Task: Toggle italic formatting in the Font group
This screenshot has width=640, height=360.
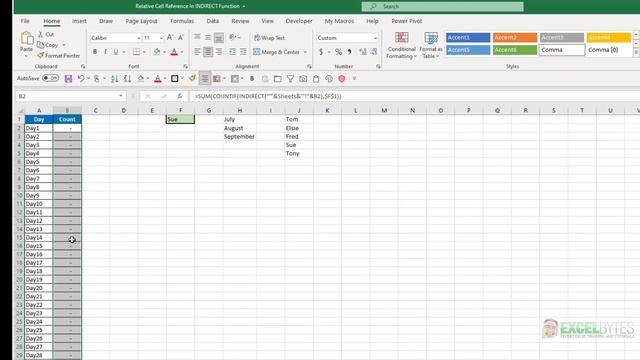Action: [105, 52]
